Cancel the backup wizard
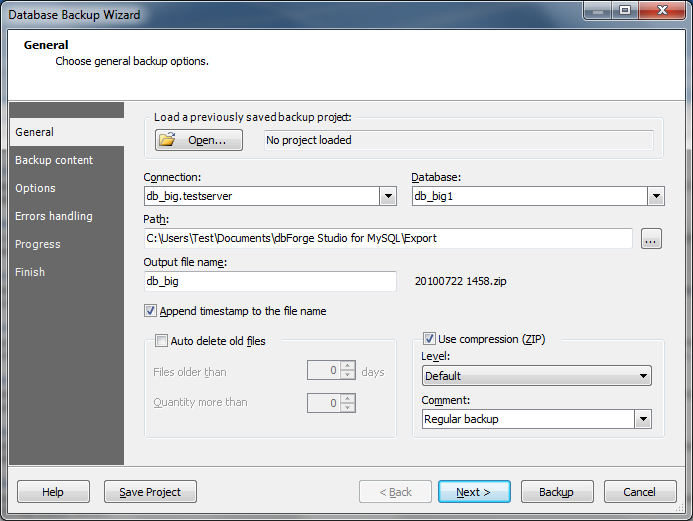 (640, 492)
